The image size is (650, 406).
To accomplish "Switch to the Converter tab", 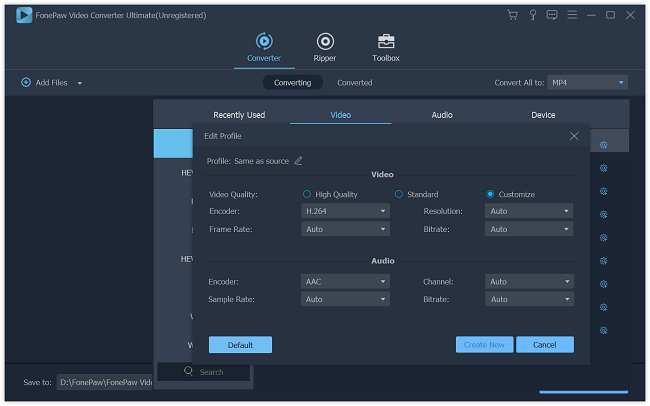I will (264, 47).
